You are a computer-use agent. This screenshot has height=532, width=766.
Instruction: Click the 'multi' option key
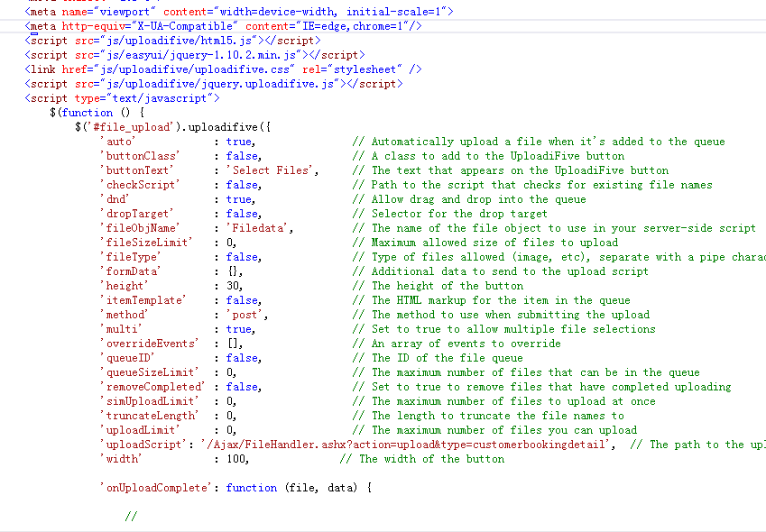click(121, 329)
